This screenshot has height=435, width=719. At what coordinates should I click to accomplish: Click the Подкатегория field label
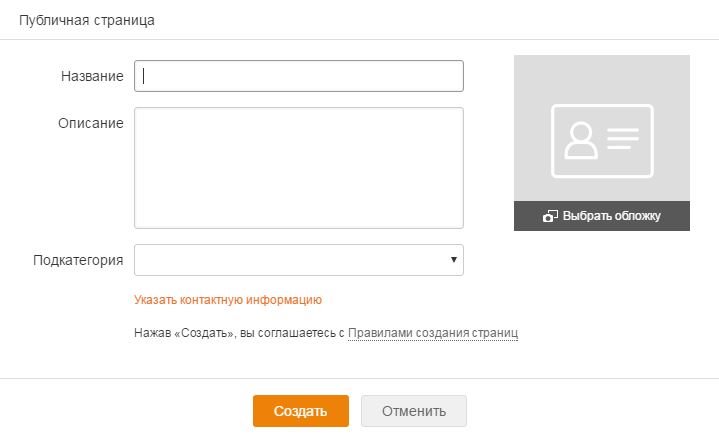78,260
